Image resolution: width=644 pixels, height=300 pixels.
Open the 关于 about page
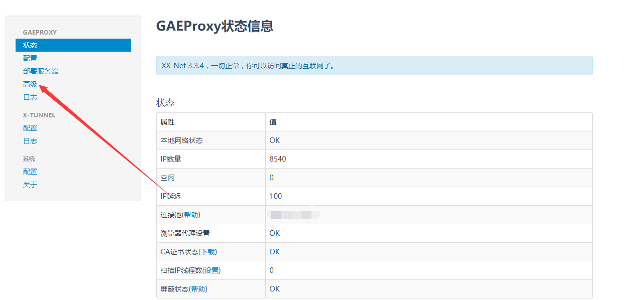point(29,184)
